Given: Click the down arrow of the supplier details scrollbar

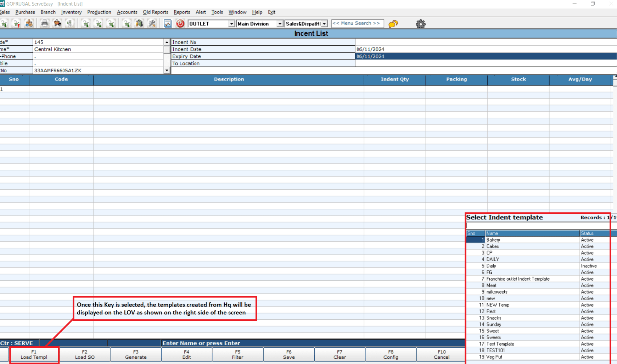Looking at the screenshot, I should point(167,71).
